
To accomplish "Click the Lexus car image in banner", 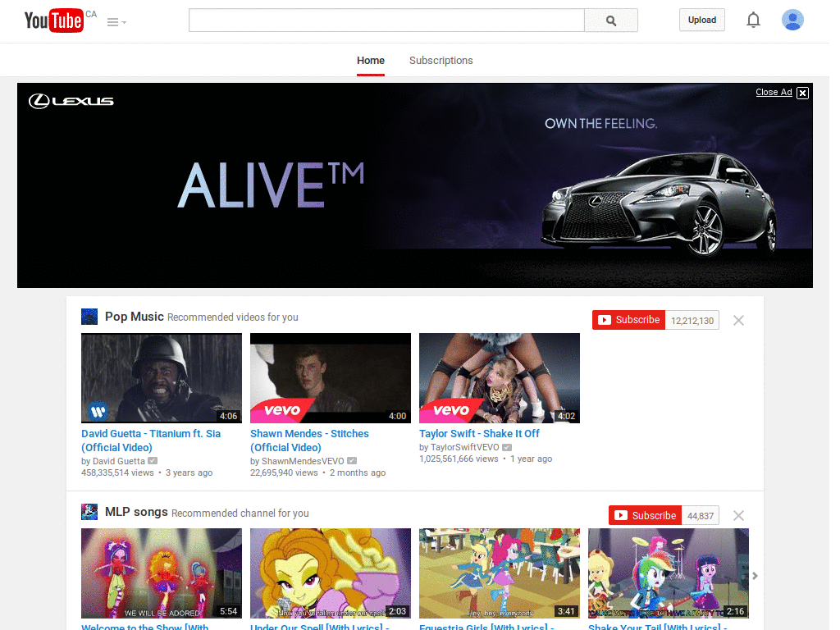I will (x=659, y=204).
